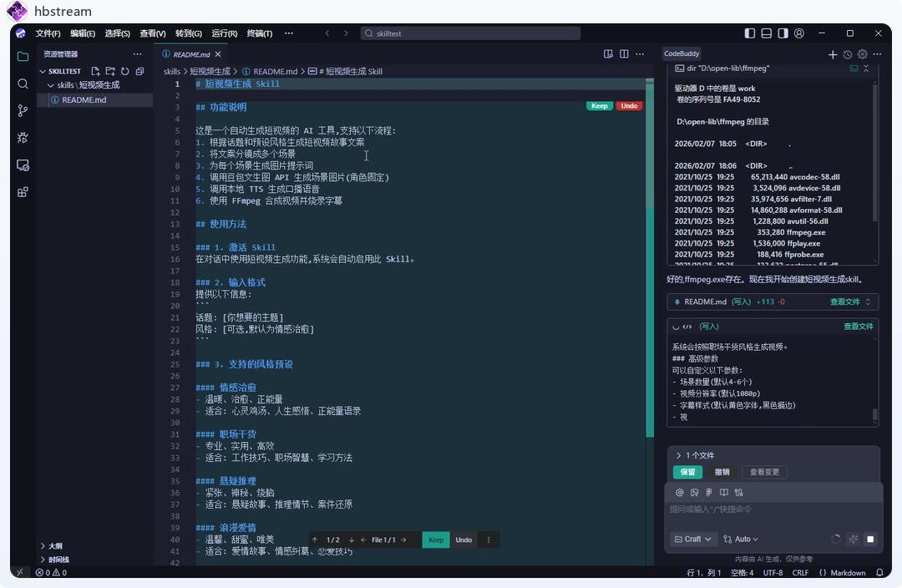Screen dimensions: 902x588
Task: Click the red Undo button on line 3
Action: [x=629, y=106]
